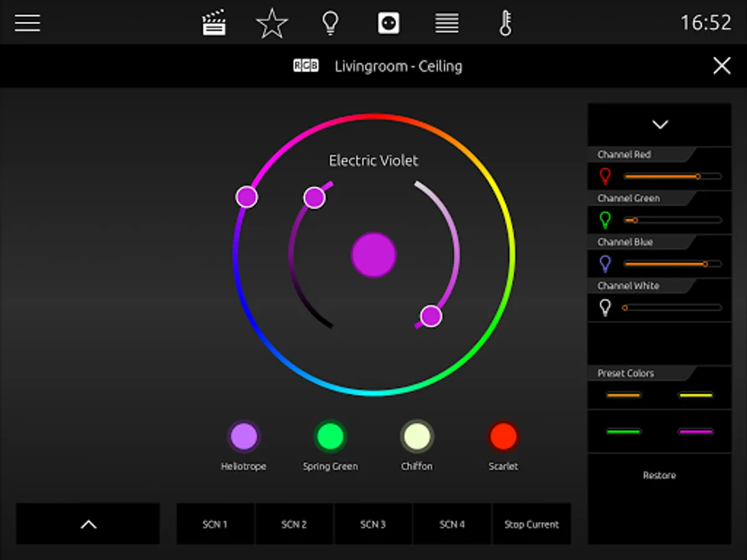Select the Chiffon color preset

click(416, 437)
